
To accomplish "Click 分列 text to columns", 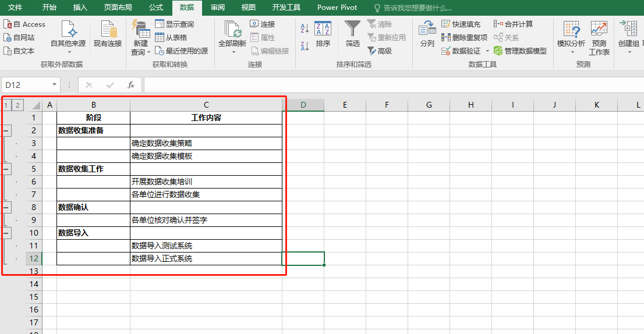I will point(427,34).
